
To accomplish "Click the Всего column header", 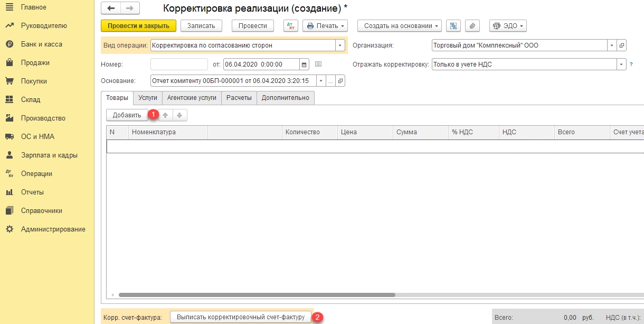I will pos(582,132).
